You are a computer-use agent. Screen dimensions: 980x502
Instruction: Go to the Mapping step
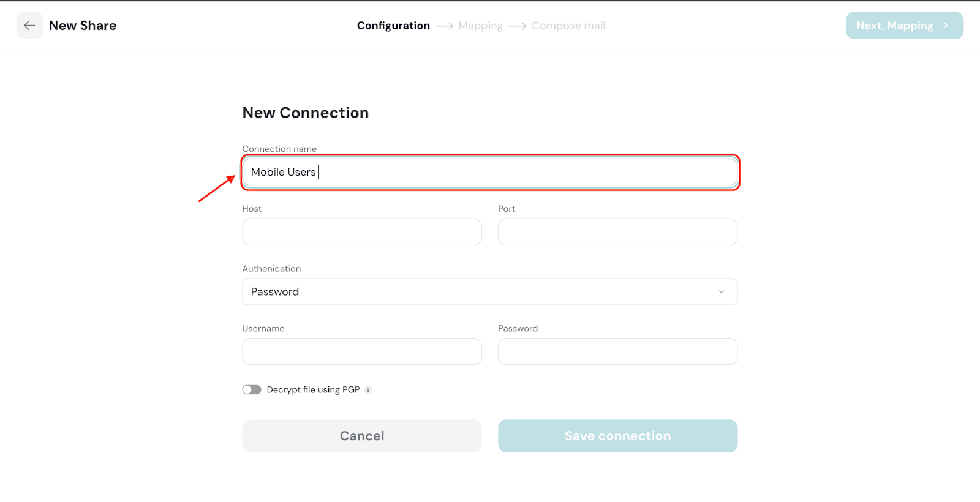[480, 26]
